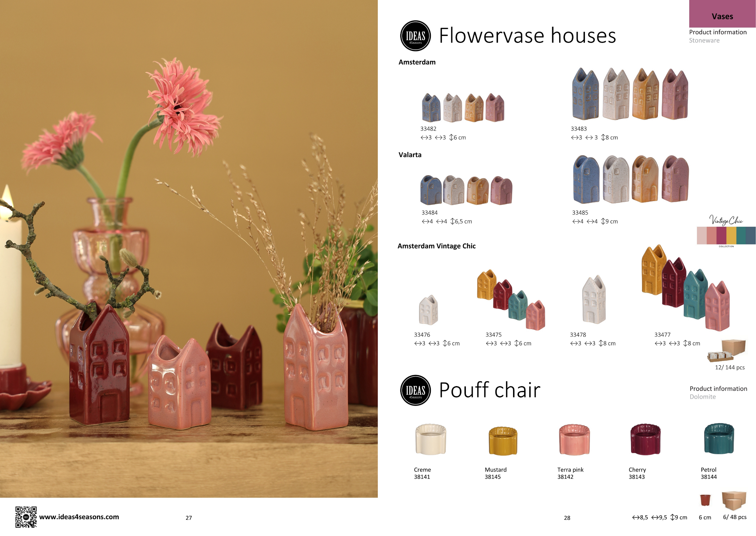The height and width of the screenshot is (536, 756).
Task: Open the www.ideas4seasons.com link
Action: click(79, 517)
